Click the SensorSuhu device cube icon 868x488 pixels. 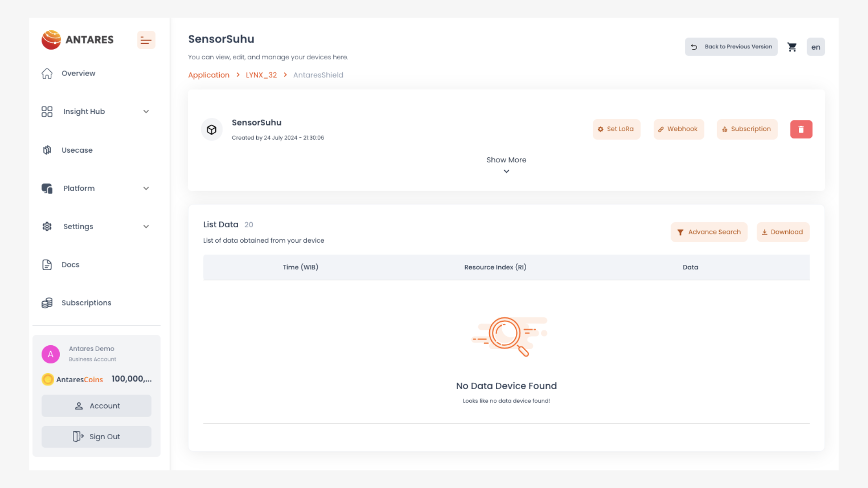(x=212, y=130)
